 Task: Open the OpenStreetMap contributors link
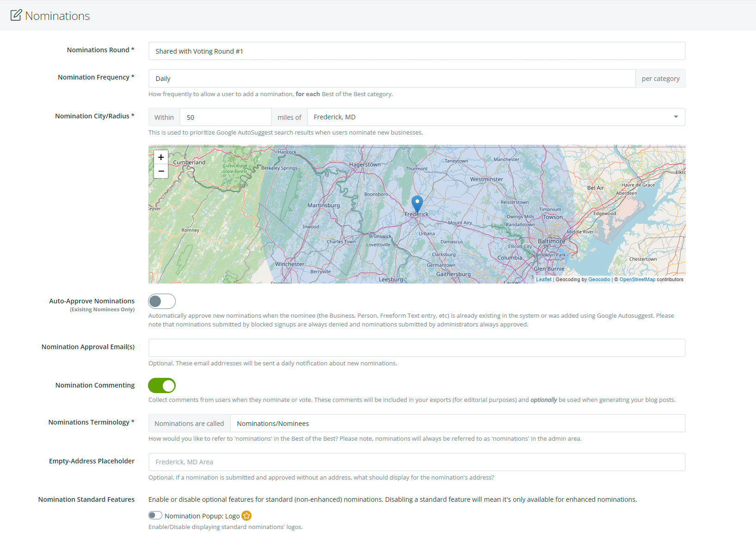click(637, 279)
